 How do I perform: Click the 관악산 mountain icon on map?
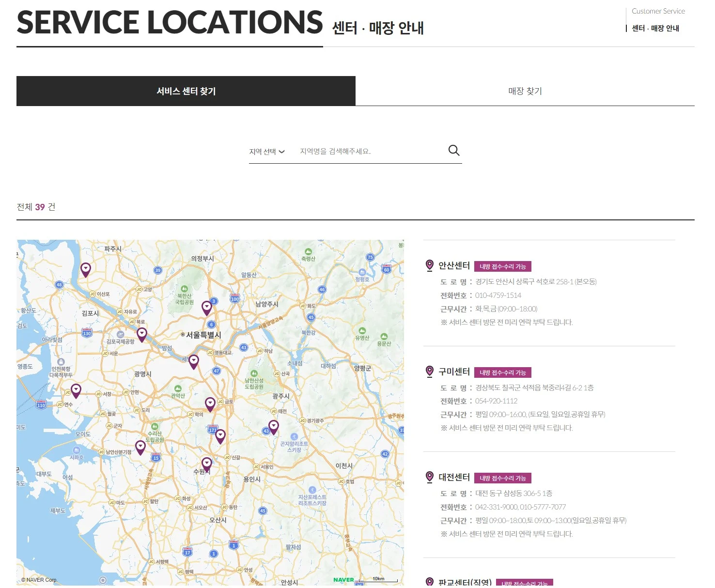[178, 389]
